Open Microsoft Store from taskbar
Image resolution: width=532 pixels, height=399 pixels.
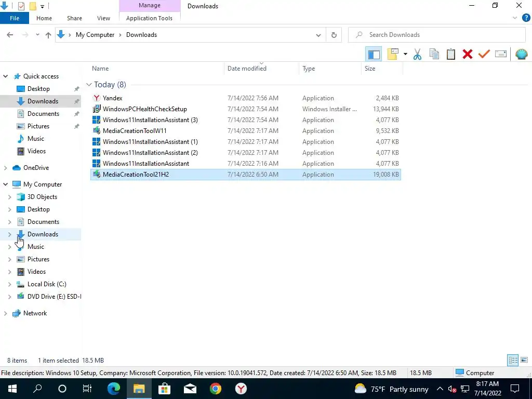tap(165, 389)
